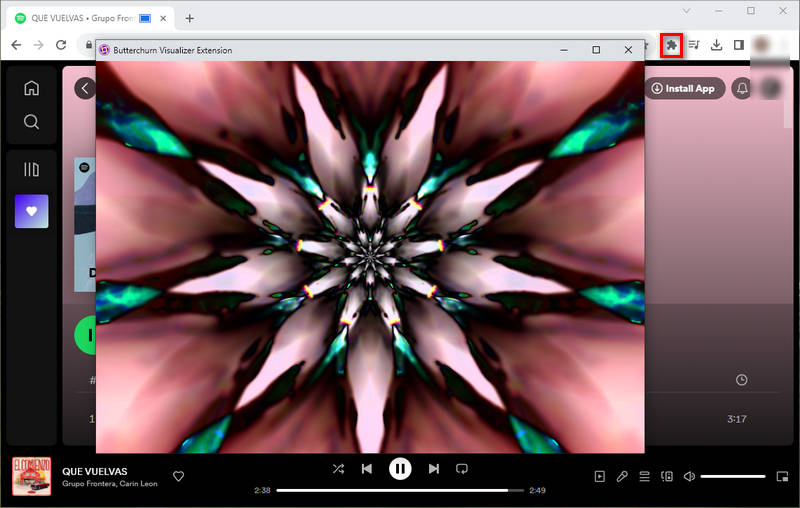This screenshot has height=508, width=800.
Task: Open Your Library icon
Action: 32,169
